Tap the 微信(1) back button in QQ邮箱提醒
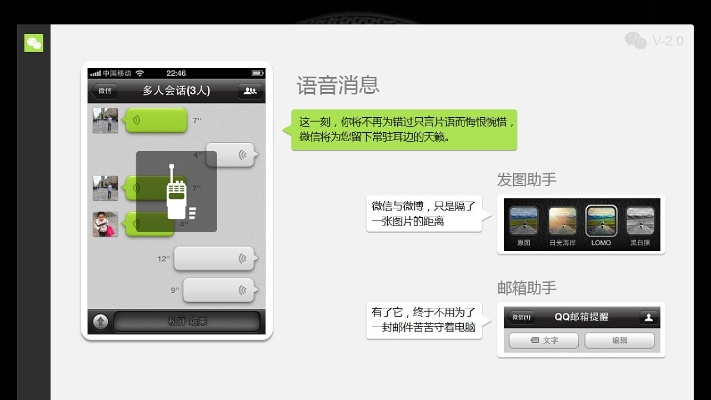711x400 pixels. pyautogui.click(x=521, y=317)
